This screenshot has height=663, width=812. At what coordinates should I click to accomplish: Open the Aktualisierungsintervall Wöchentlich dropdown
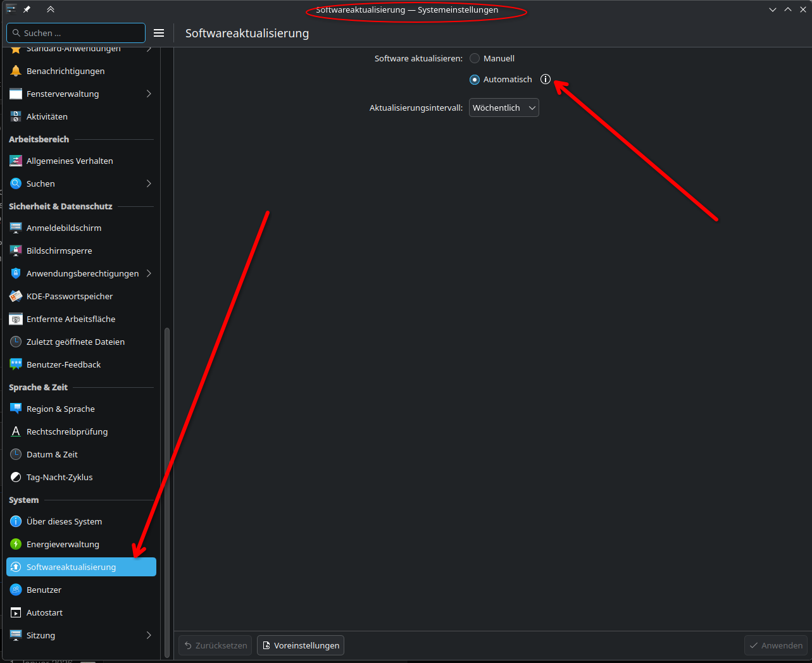point(504,108)
